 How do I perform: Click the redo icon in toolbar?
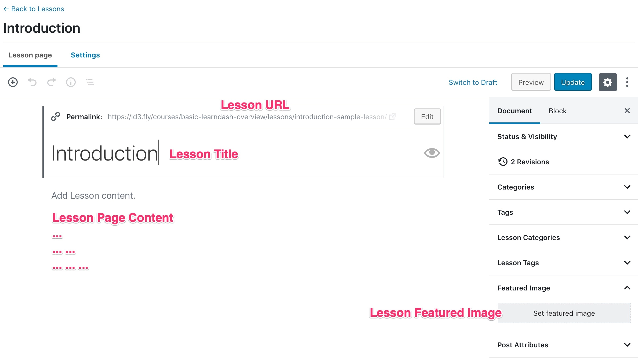coord(51,82)
